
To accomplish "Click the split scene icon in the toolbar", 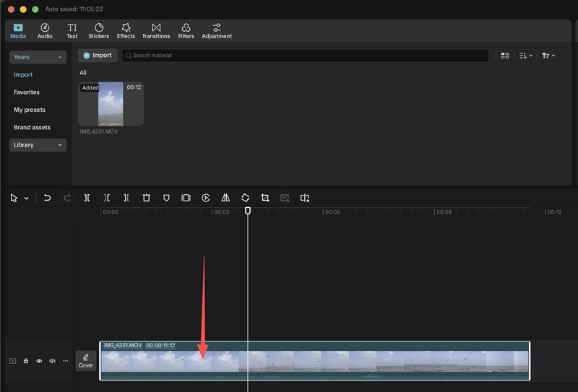I will (305, 198).
